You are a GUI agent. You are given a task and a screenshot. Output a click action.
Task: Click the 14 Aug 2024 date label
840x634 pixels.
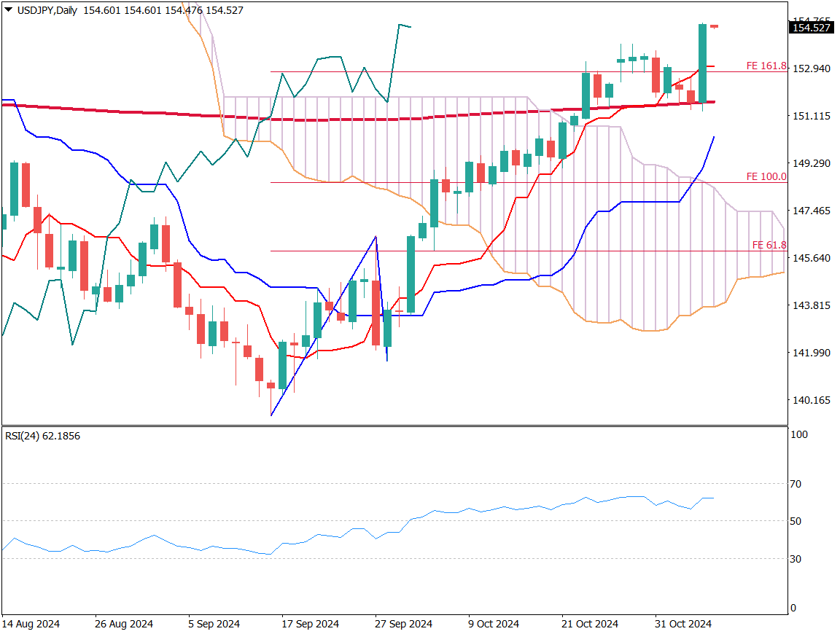point(31,624)
